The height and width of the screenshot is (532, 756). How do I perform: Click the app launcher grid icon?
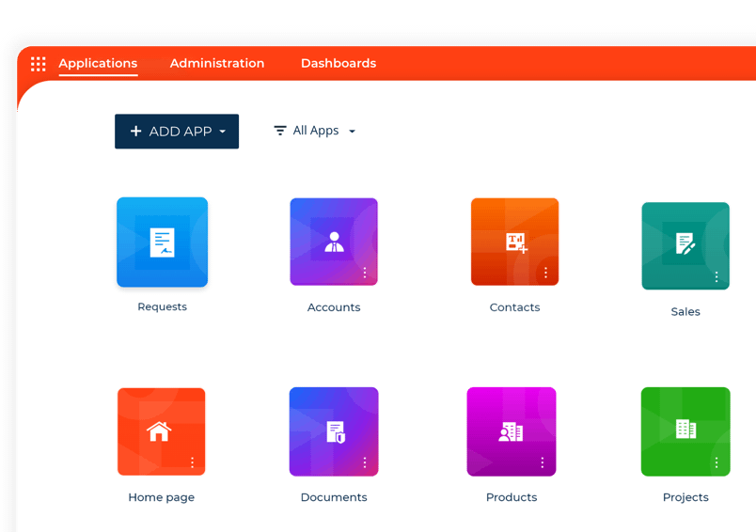point(39,64)
